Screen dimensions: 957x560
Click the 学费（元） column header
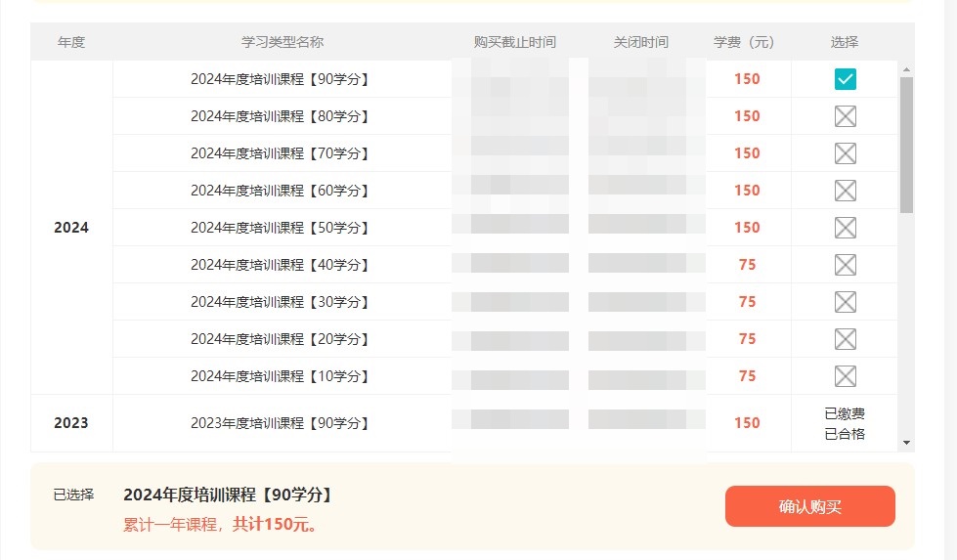pos(744,42)
